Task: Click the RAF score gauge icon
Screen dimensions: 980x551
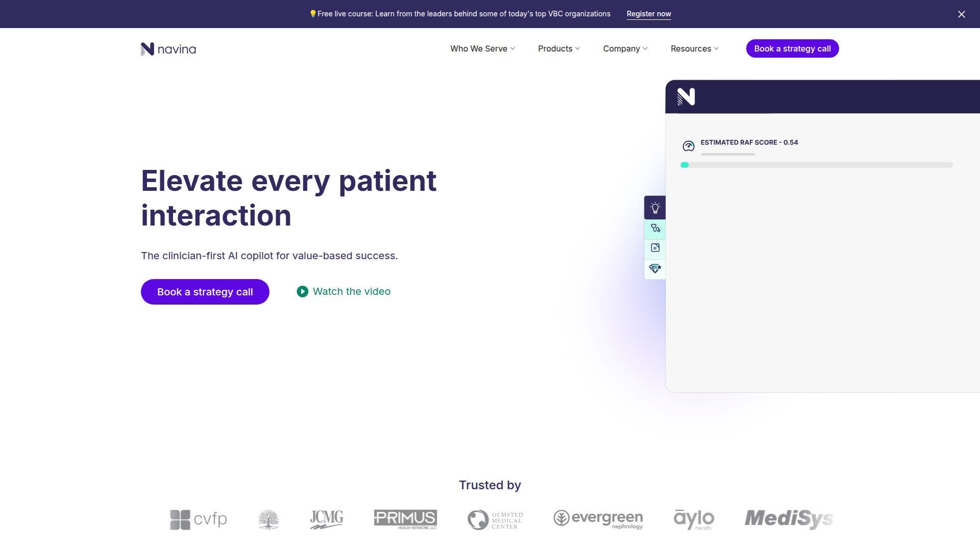Action: point(688,146)
